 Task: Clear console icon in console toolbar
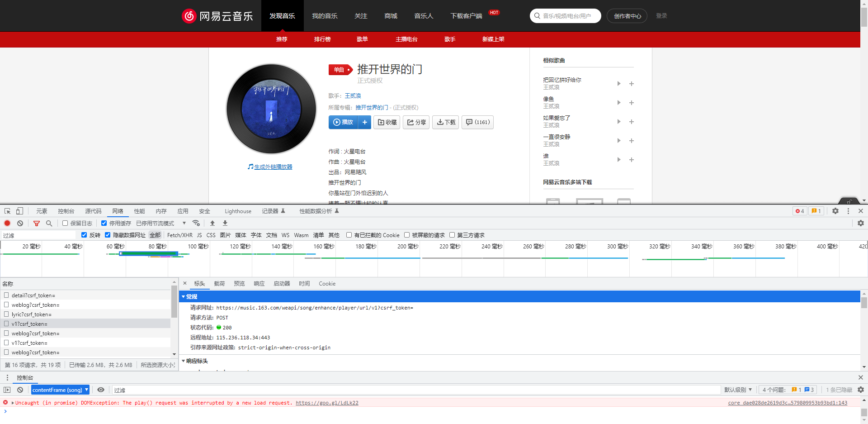[20, 390]
